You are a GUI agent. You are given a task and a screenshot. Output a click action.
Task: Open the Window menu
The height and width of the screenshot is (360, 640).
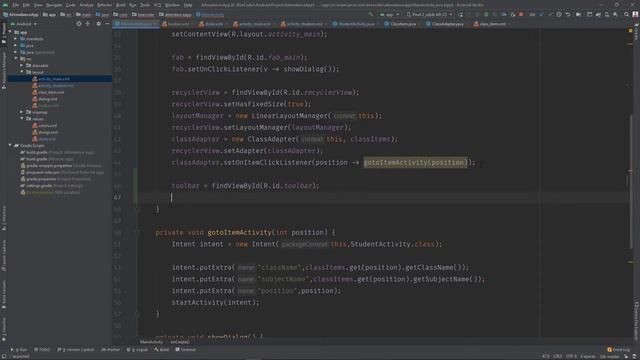tap(172, 5)
